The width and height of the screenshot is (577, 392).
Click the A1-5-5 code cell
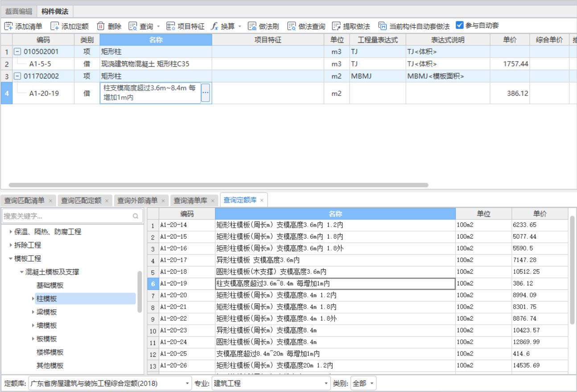coord(43,64)
